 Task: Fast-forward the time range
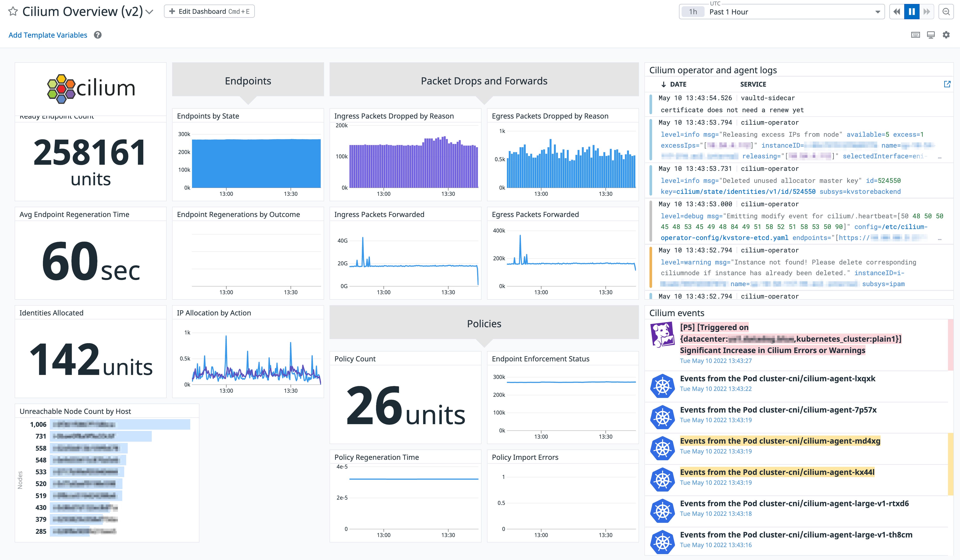(x=927, y=11)
